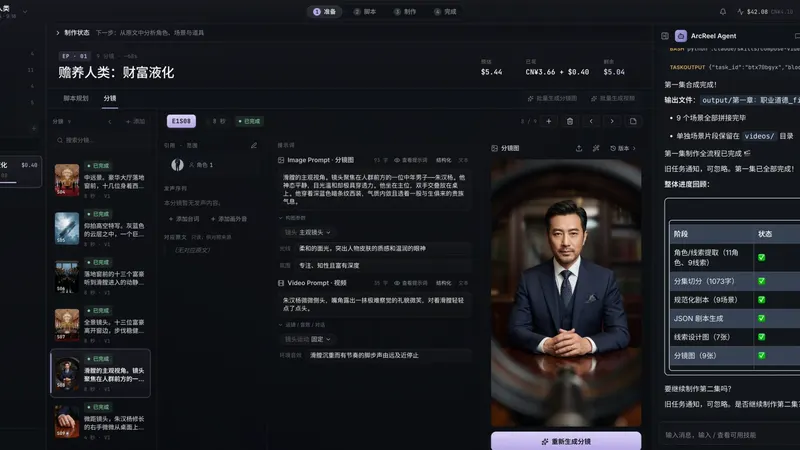Click the 搜索分镜 search field

click(101, 140)
